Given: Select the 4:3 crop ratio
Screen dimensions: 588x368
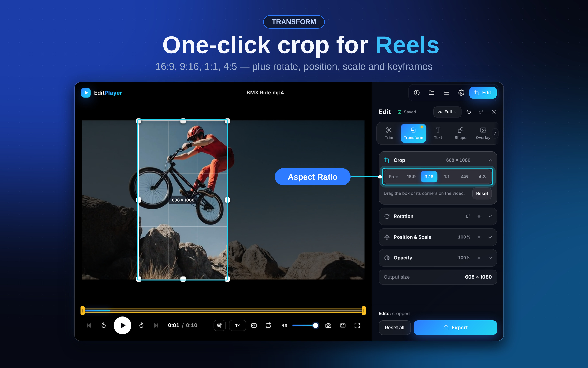Looking at the screenshot, I should pyautogui.click(x=482, y=177).
